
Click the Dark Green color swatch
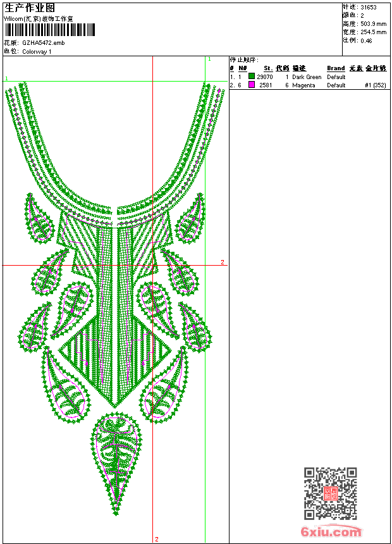click(x=252, y=77)
